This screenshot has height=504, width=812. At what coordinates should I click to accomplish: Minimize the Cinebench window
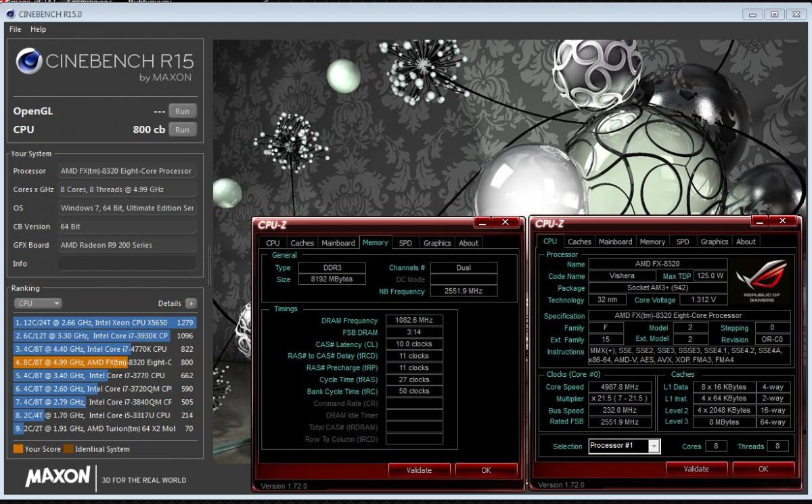[x=754, y=14]
